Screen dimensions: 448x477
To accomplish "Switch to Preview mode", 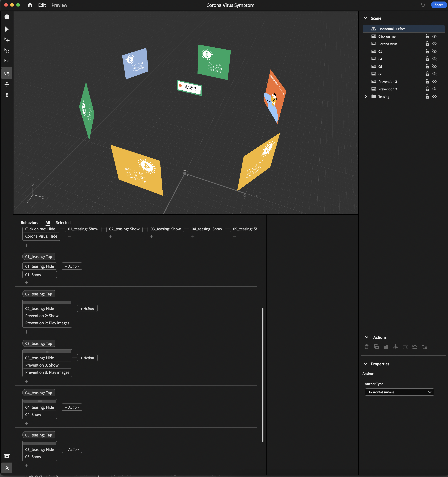I will 59,5.
